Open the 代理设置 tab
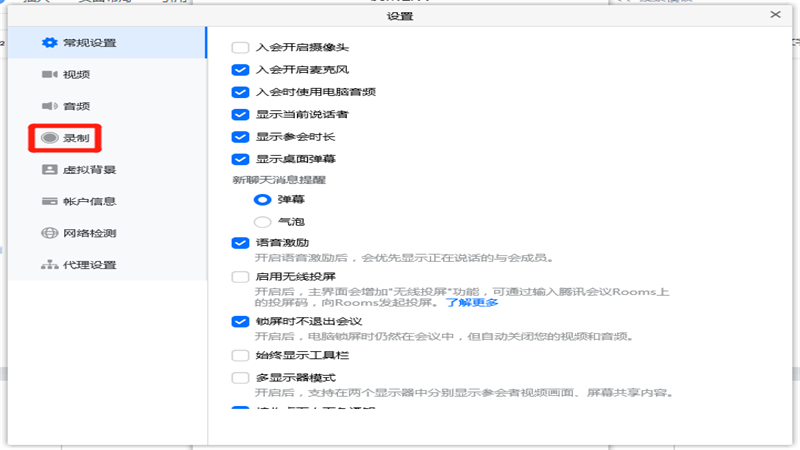Screen dimensions: 800x450 tap(107, 265)
